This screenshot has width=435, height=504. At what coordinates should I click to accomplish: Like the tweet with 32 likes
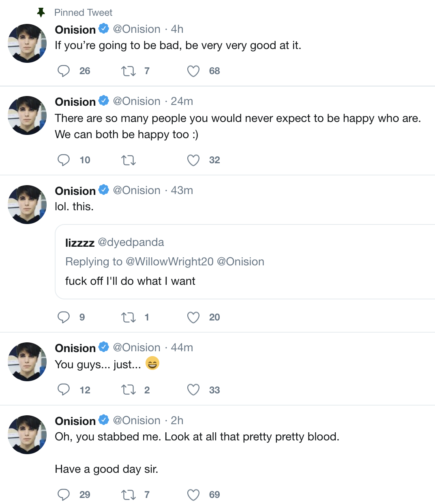(x=193, y=160)
